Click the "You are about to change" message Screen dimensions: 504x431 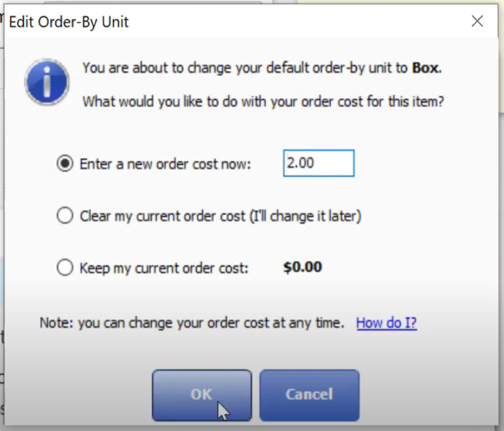coord(262,68)
